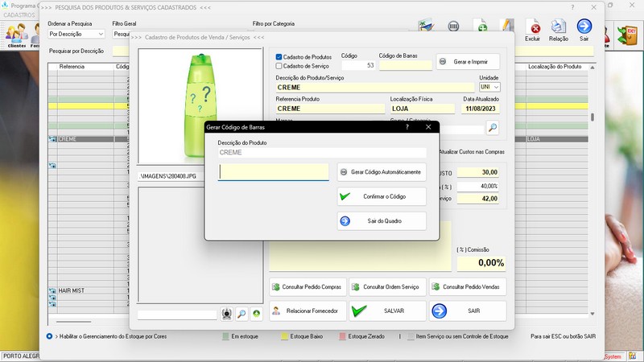This screenshot has width=644, height=362.
Task: Click the Código de Barras field
Action: click(x=406, y=65)
